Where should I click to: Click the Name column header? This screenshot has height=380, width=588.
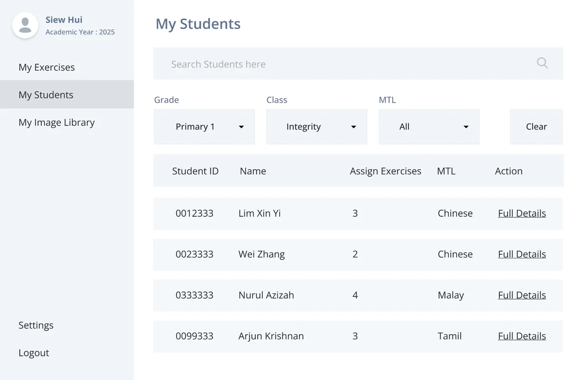pos(253,171)
